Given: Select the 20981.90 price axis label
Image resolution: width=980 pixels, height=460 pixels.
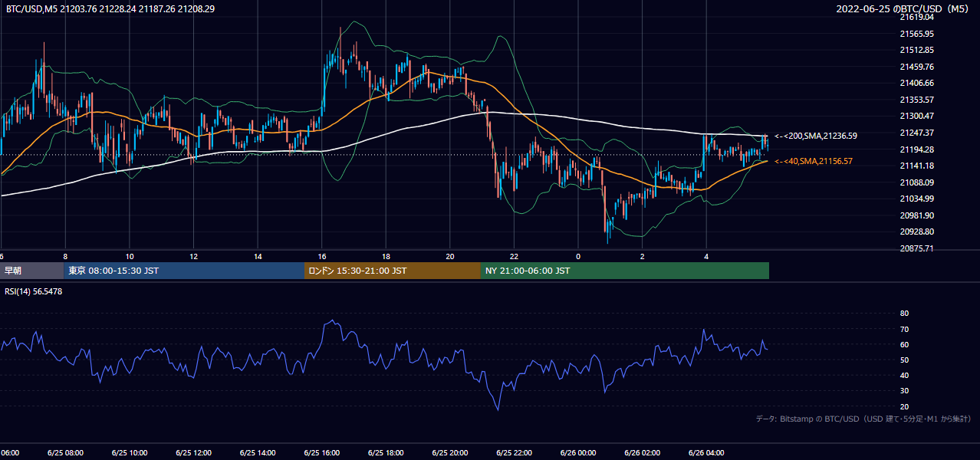Looking at the screenshot, I should [x=916, y=215].
